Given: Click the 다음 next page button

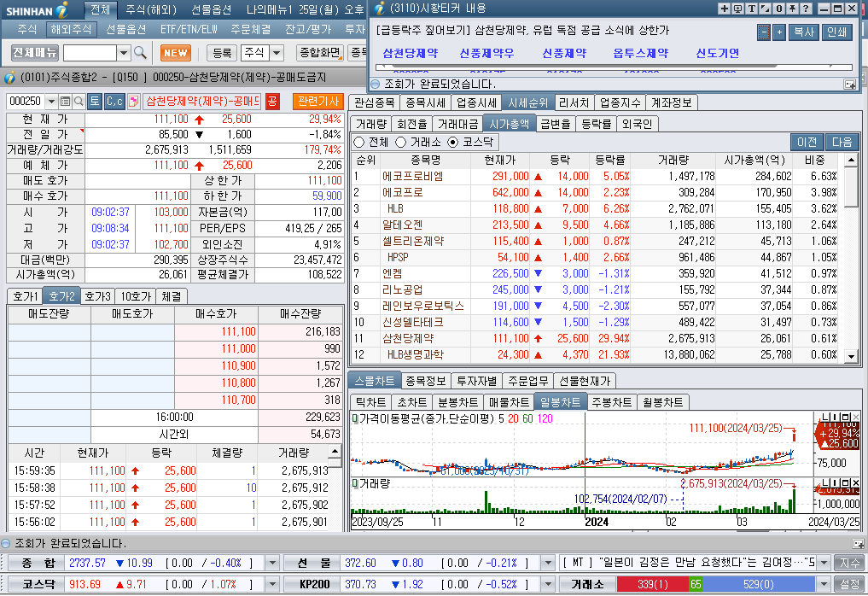Looking at the screenshot, I should (842, 143).
